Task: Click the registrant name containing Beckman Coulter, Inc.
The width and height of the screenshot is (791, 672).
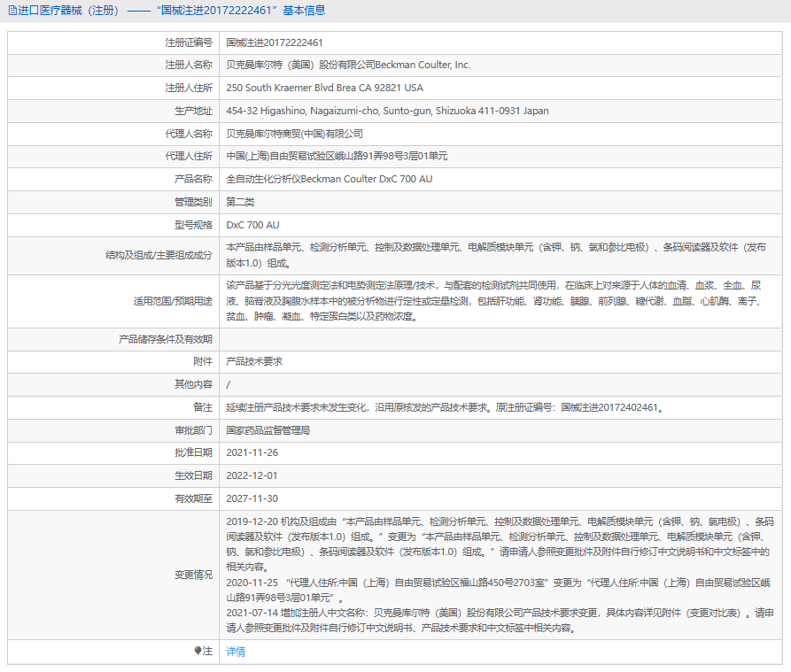Action: 348,65
